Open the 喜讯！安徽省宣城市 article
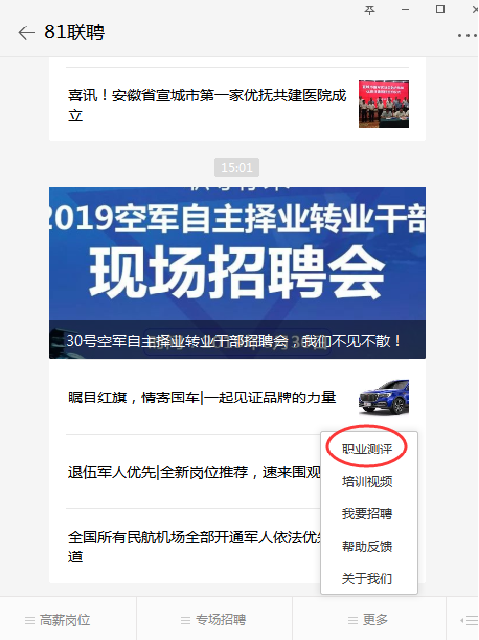 (207, 105)
